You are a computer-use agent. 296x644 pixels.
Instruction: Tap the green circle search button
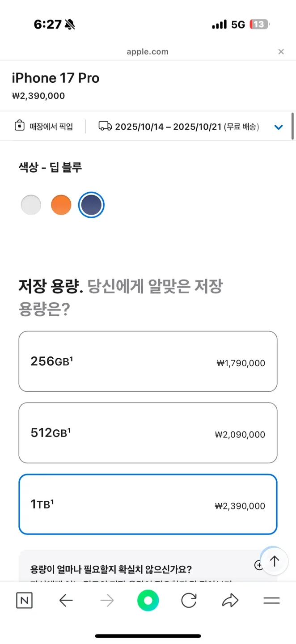[148, 601]
